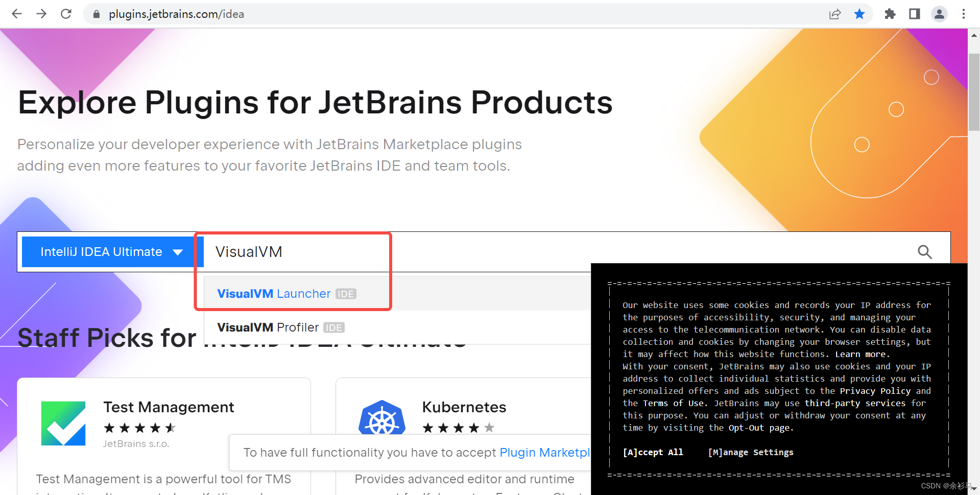Open the browser extensions puzzle icon

click(x=890, y=14)
